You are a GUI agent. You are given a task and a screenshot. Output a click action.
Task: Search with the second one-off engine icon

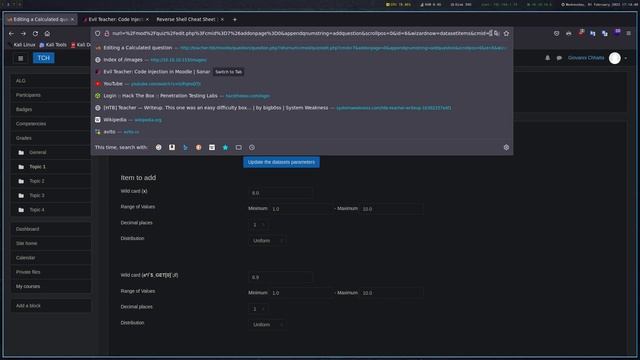(x=172, y=147)
